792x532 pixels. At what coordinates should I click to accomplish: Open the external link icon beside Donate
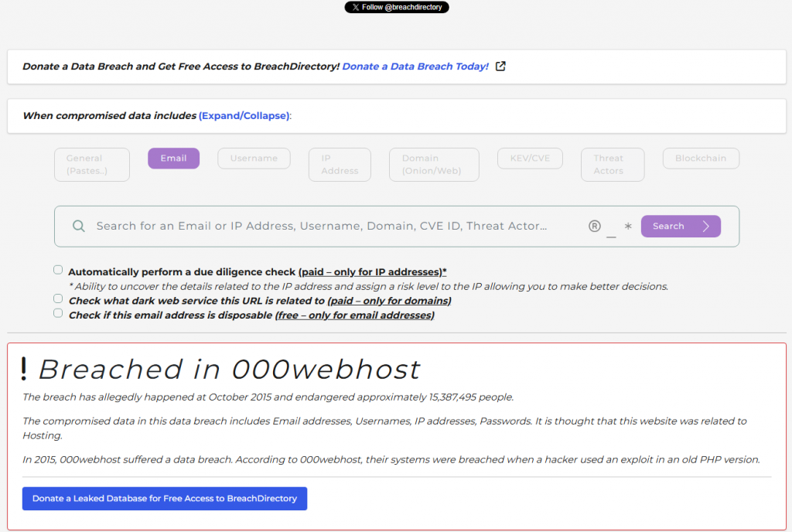pyautogui.click(x=500, y=66)
